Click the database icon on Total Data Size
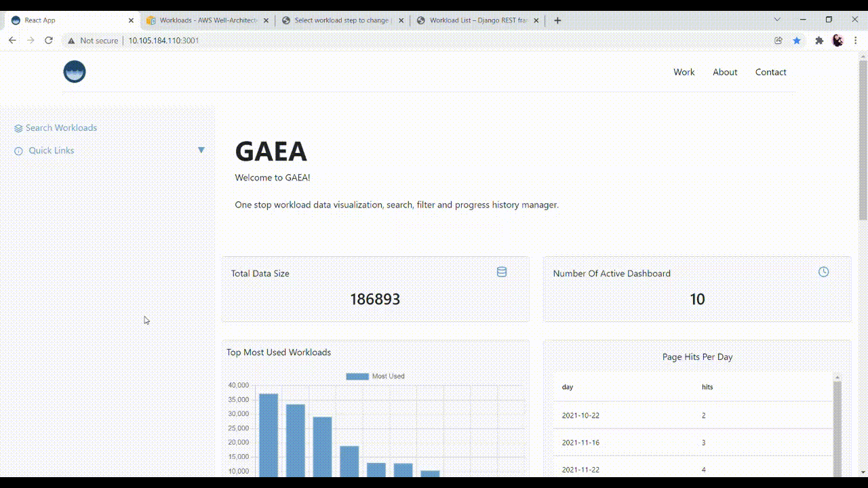 point(502,272)
